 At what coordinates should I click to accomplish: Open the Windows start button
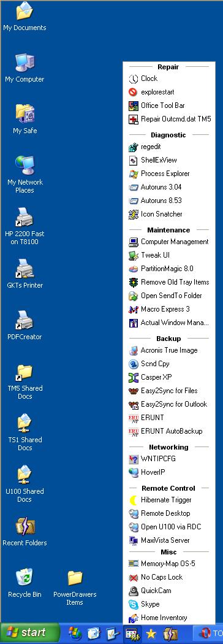pos(30,632)
